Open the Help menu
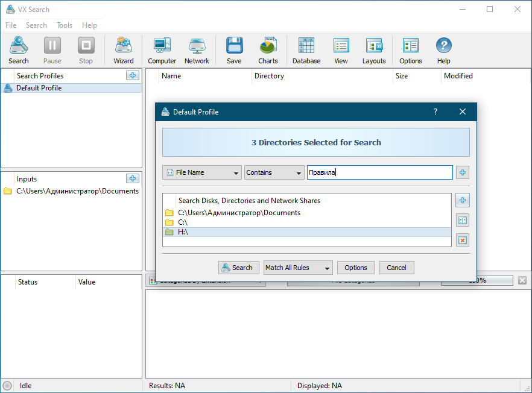The height and width of the screenshot is (393, 532). pos(89,25)
